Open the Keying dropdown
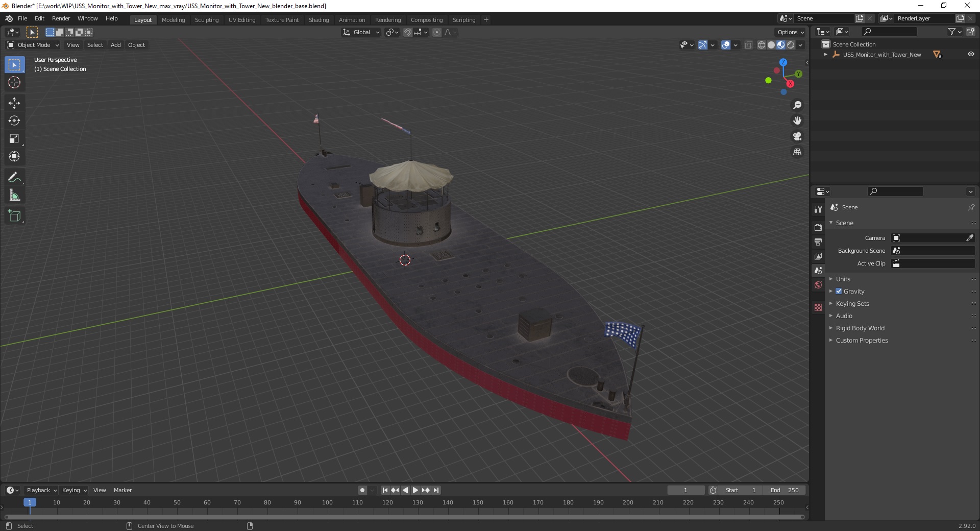This screenshot has height=531, width=980. 74,490
